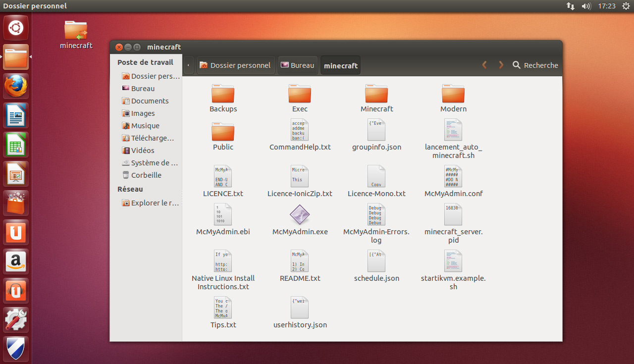Screen dimensions: 634x364
Task: Click the back navigation arrow
Action: click(x=484, y=65)
